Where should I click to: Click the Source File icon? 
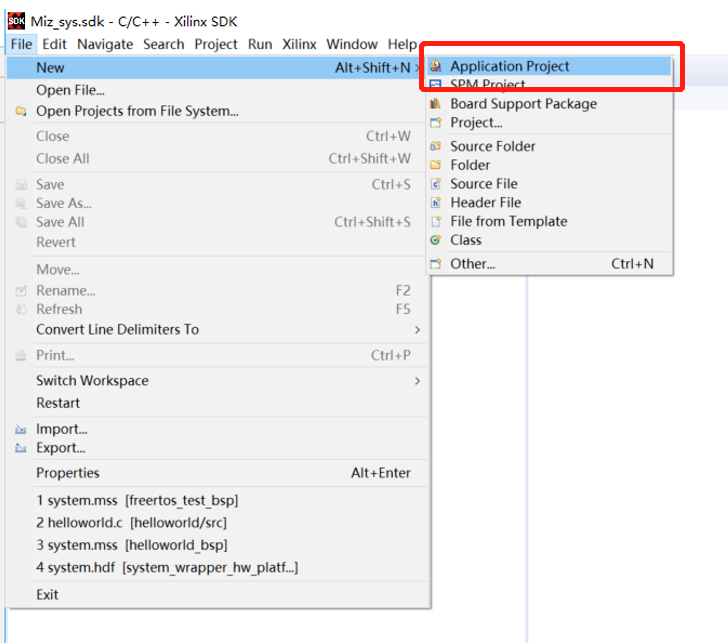(x=436, y=184)
